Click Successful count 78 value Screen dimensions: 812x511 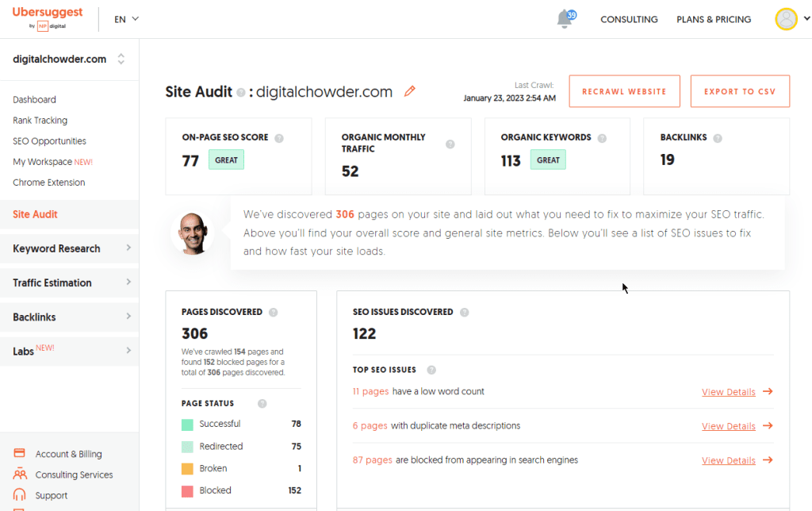tap(297, 424)
